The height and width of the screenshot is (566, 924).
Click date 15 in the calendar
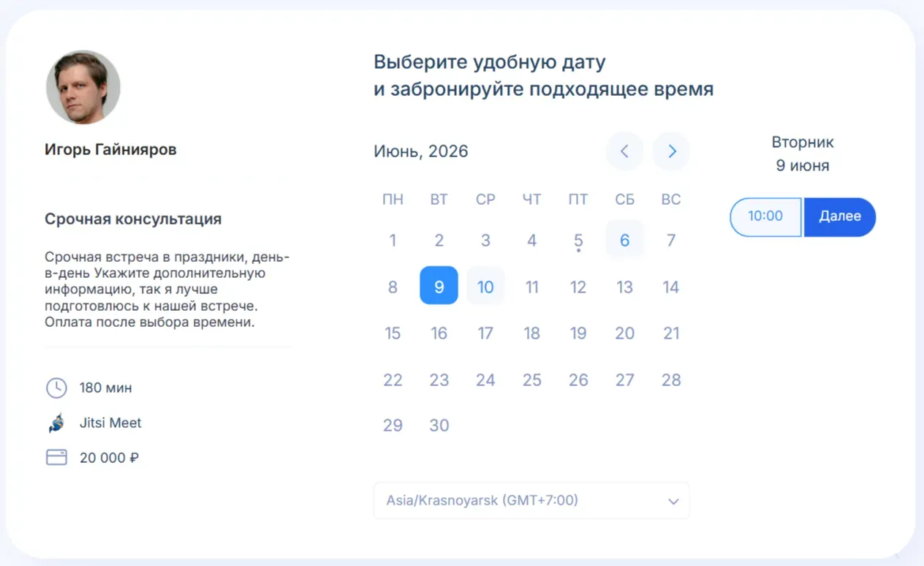(393, 333)
